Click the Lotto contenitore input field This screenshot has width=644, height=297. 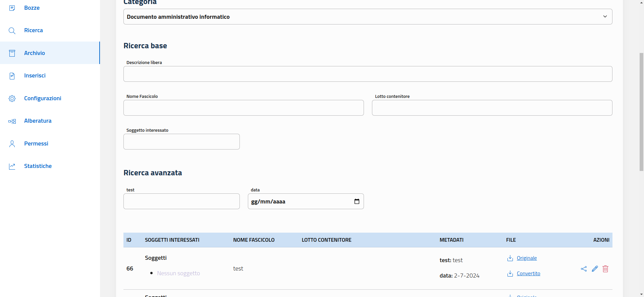click(492, 108)
